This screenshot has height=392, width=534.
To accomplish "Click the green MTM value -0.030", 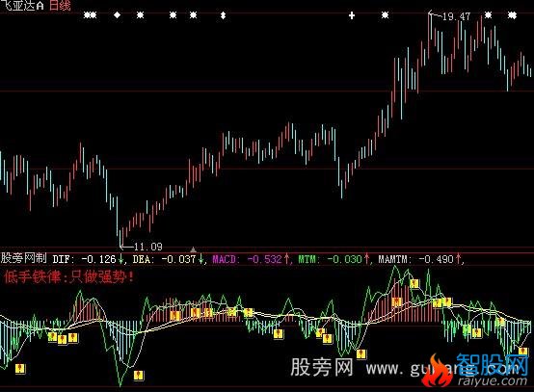I will pyautogui.click(x=344, y=259).
